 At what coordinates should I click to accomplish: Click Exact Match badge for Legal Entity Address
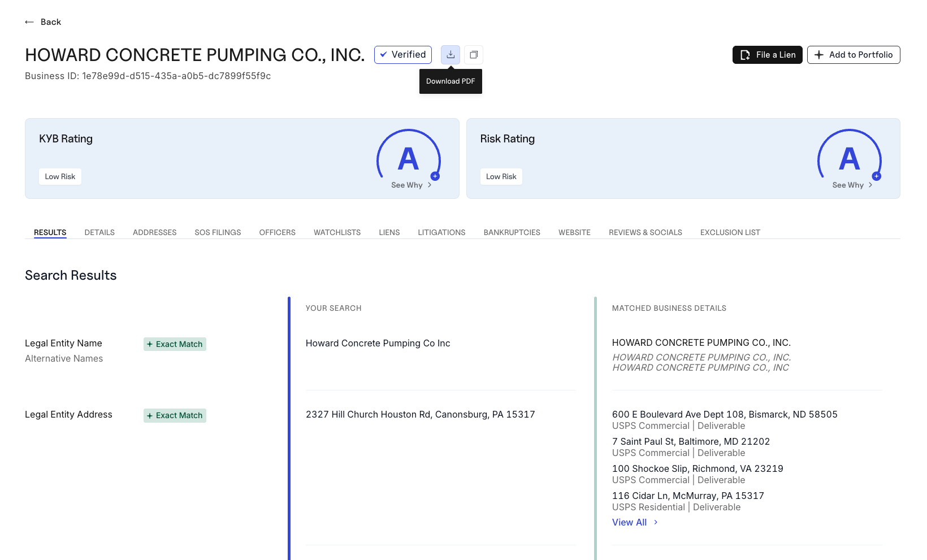point(175,415)
